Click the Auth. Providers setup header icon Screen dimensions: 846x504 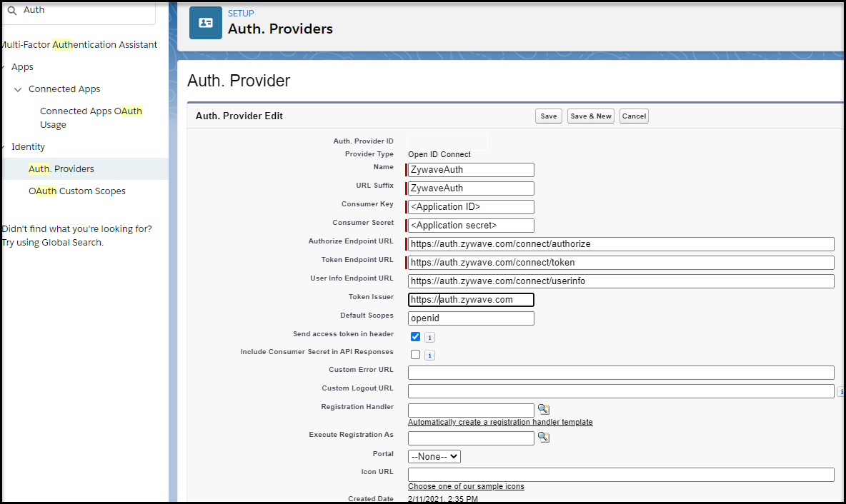pos(206,23)
